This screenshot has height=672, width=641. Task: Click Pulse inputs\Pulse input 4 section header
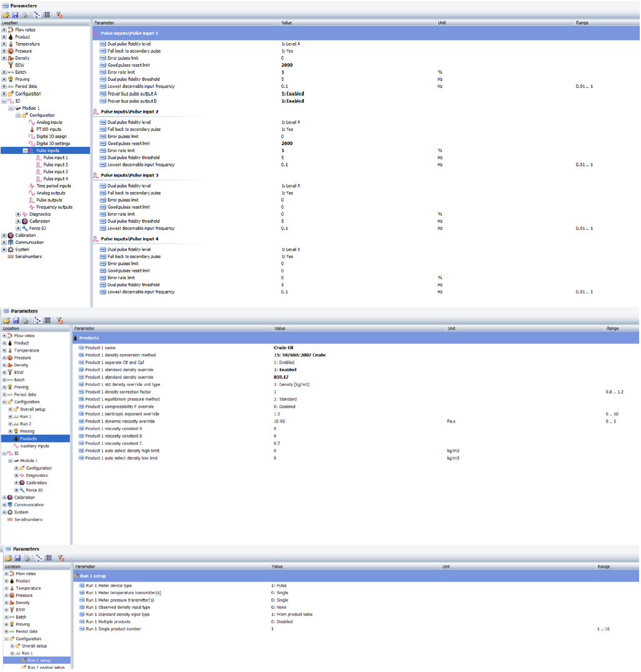tap(130, 239)
